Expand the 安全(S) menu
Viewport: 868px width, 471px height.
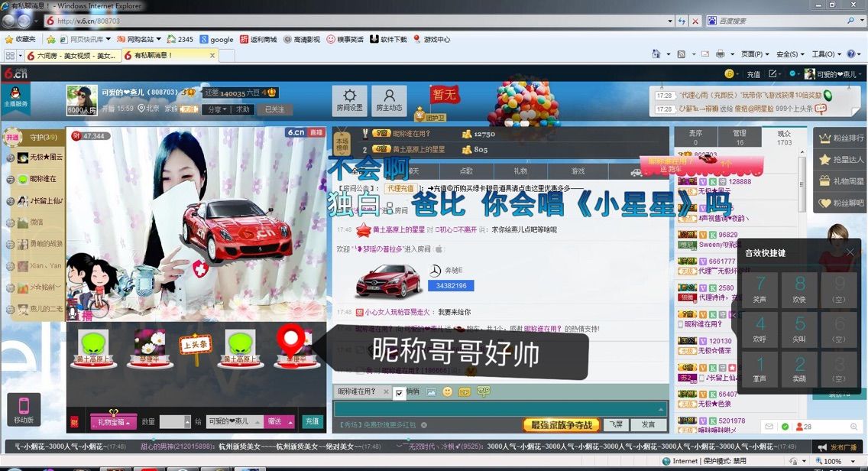(790, 54)
